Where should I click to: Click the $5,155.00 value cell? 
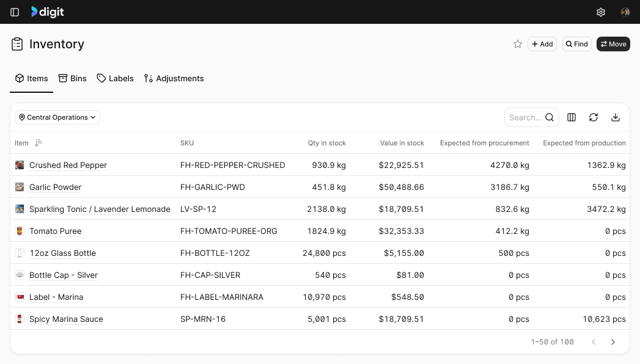click(403, 253)
